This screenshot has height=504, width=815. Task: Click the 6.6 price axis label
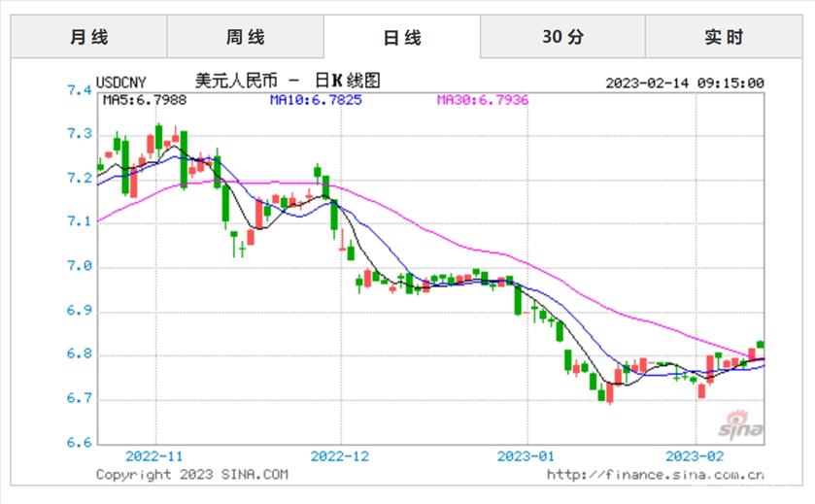click(x=80, y=443)
